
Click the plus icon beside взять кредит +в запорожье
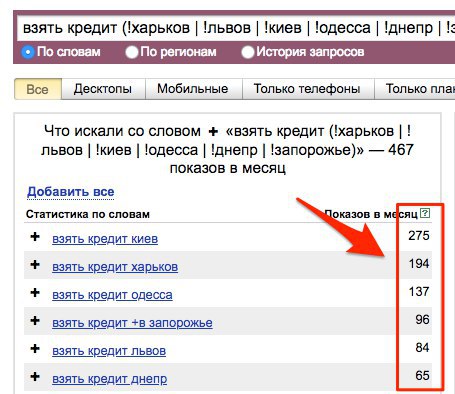pyautogui.click(x=35, y=321)
